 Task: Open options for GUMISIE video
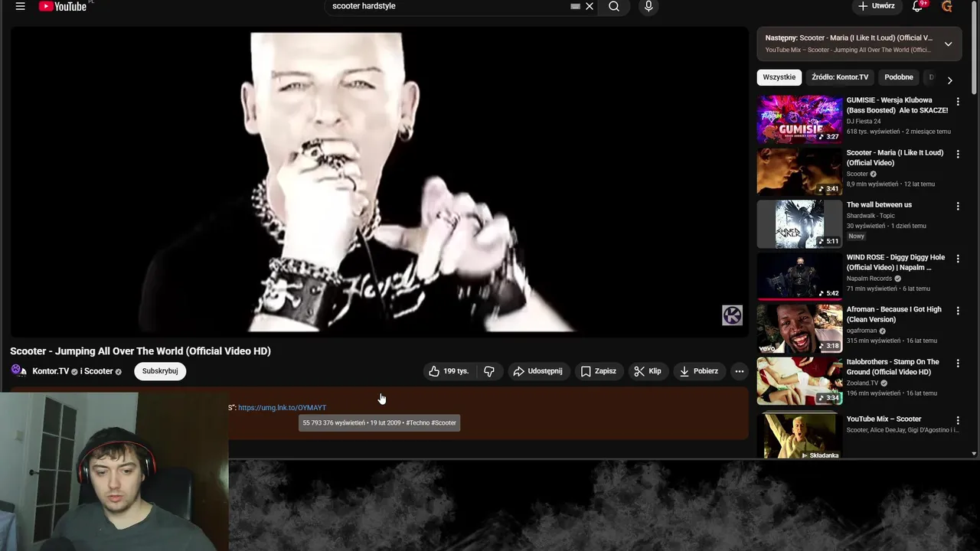tap(958, 101)
